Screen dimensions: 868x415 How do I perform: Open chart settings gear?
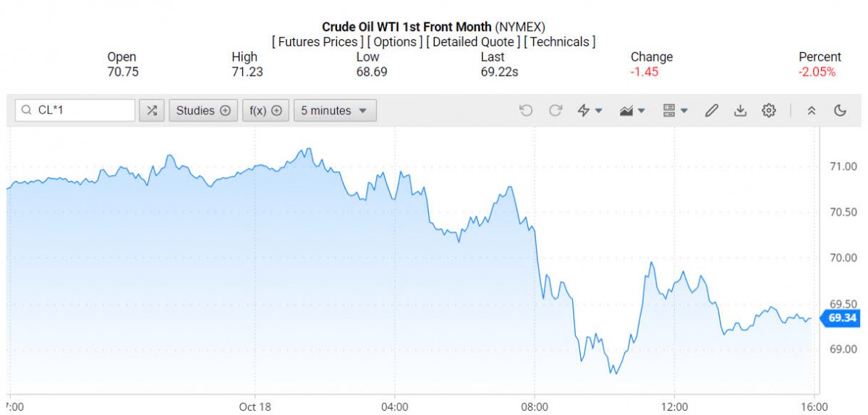(x=769, y=111)
